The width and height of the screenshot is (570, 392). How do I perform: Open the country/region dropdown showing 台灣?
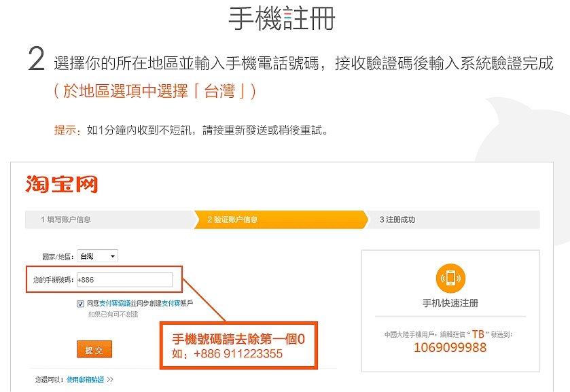pos(97,256)
